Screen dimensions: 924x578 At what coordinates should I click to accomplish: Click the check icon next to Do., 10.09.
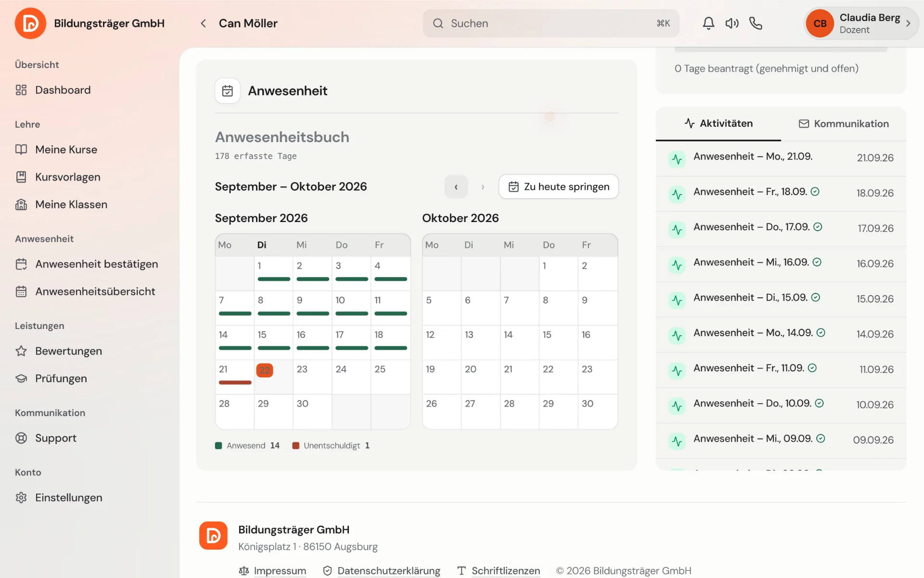coord(819,403)
